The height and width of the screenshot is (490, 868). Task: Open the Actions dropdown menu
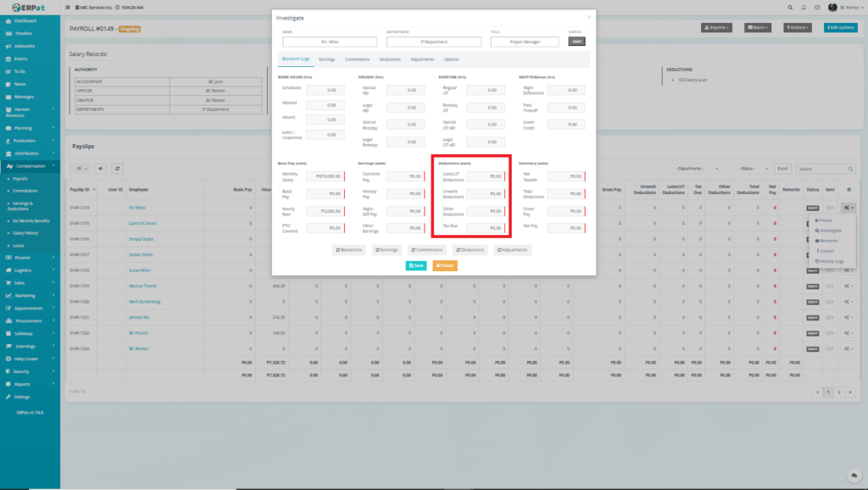[798, 28]
